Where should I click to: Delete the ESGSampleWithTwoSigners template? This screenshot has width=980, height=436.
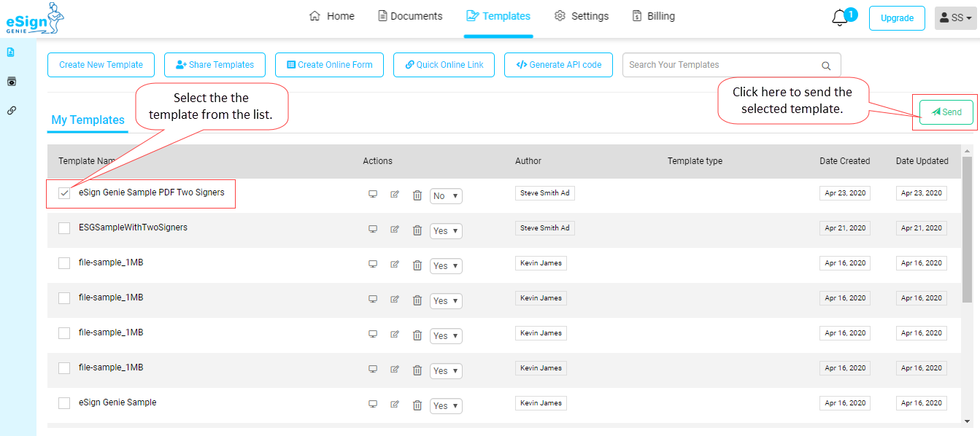(x=417, y=230)
